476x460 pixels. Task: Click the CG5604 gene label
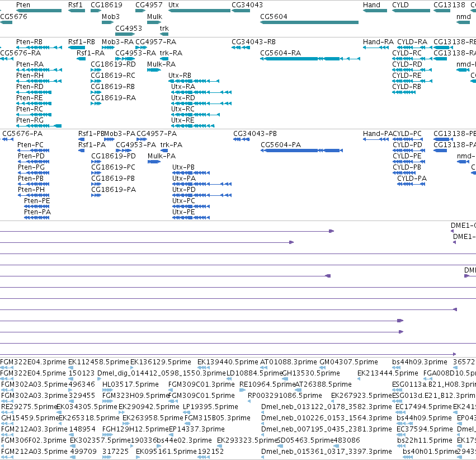pos(274,16)
